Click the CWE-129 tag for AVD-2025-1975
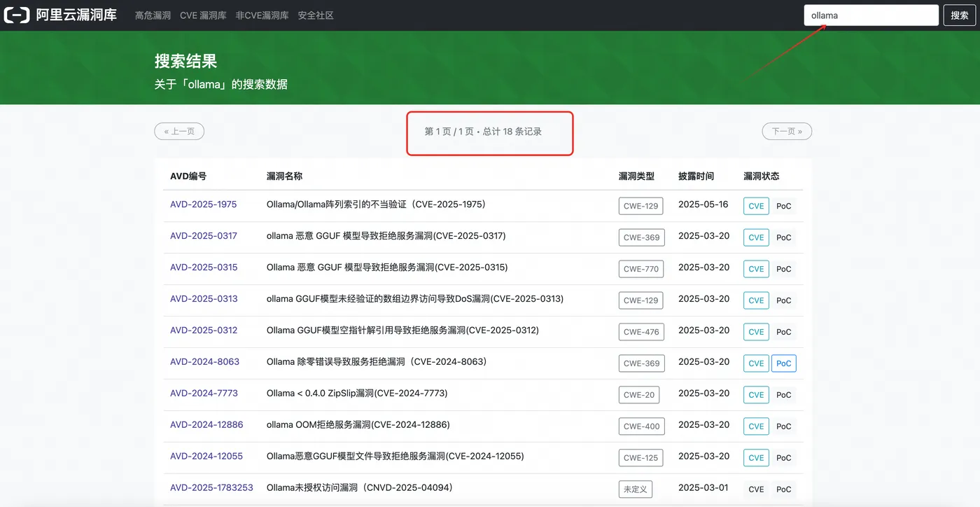This screenshot has width=980, height=507. tap(641, 206)
